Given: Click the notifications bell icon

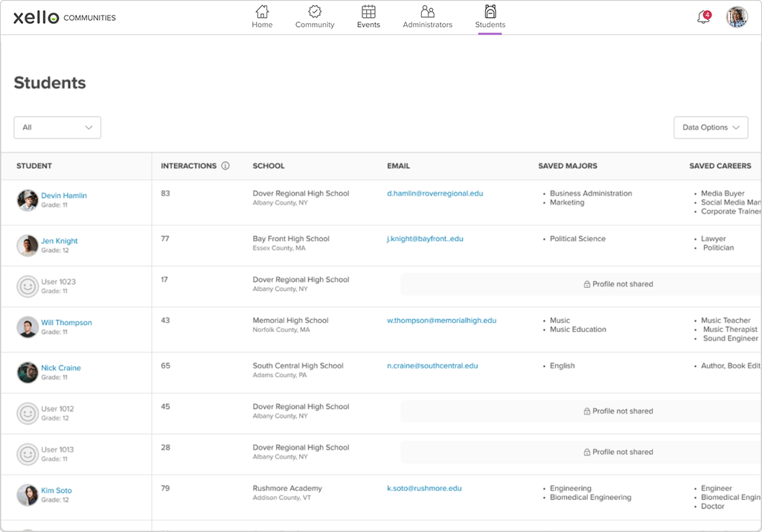Looking at the screenshot, I should 702,17.
